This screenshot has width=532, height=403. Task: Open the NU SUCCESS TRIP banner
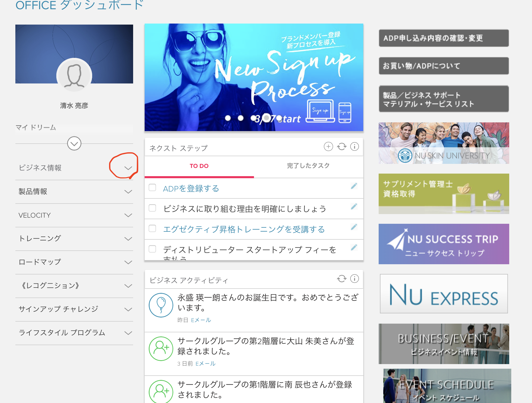pyautogui.click(x=444, y=244)
